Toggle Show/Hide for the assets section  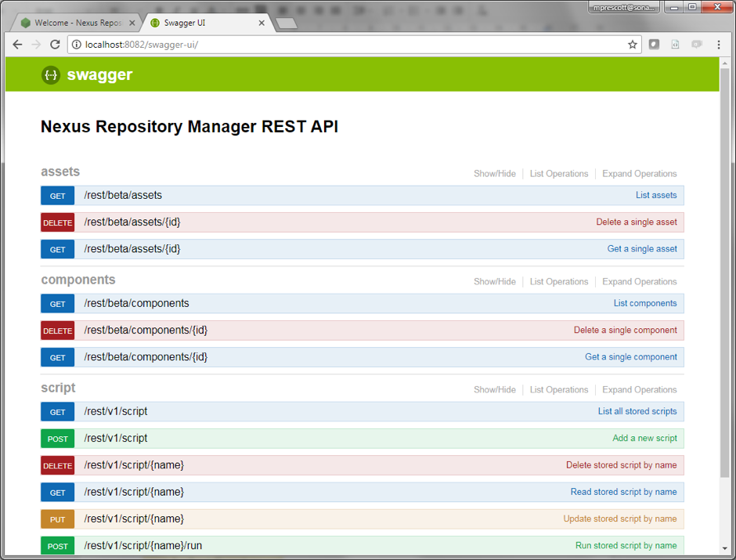pos(494,174)
